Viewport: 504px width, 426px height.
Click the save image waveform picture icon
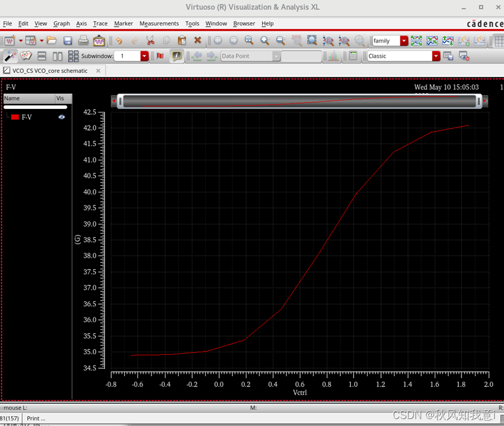(x=99, y=41)
